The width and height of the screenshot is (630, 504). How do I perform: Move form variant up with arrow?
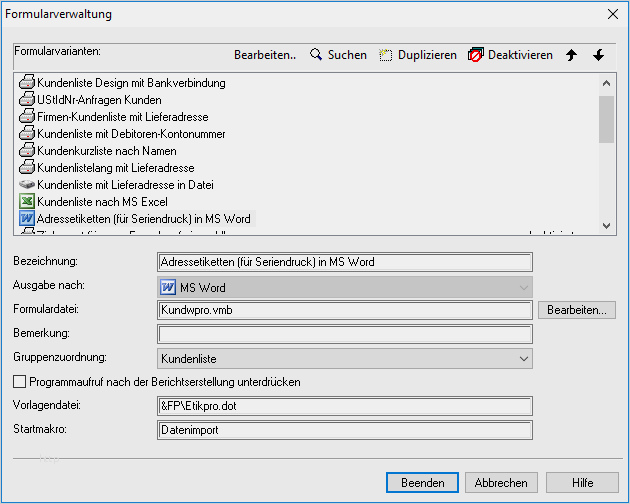[571, 55]
